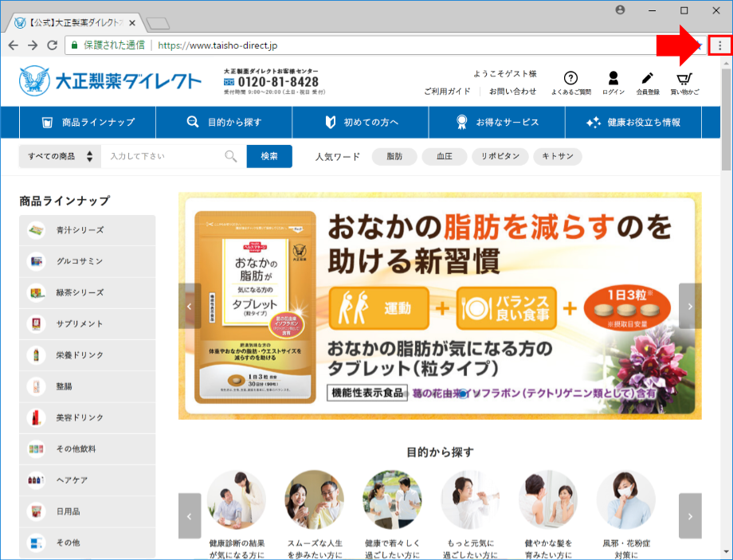Image resolution: width=733 pixels, height=560 pixels.
Task: Select the キトサン popular keyword
Action: tap(558, 157)
